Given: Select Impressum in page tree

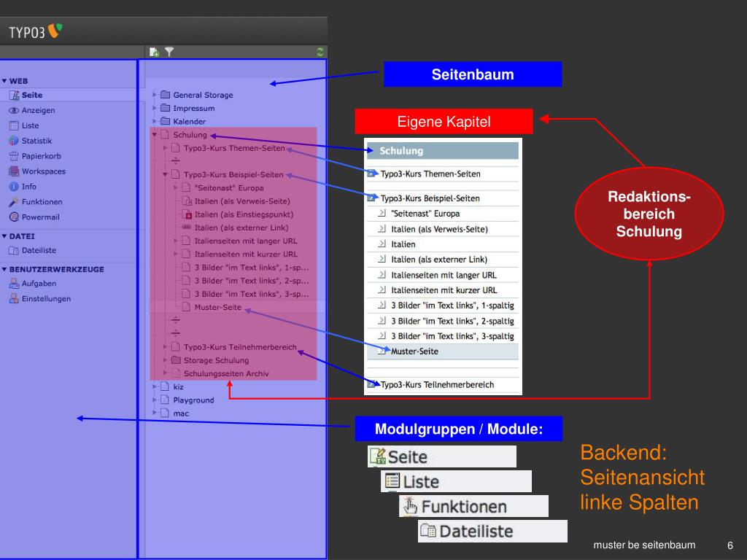Looking at the screenshot, I should [194, 109].
